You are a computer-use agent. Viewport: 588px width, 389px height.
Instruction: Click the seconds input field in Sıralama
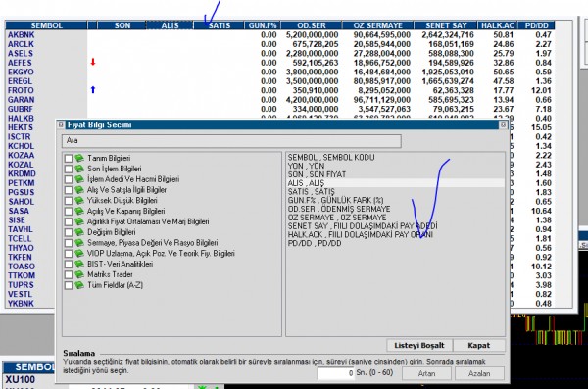pos(335,373)
